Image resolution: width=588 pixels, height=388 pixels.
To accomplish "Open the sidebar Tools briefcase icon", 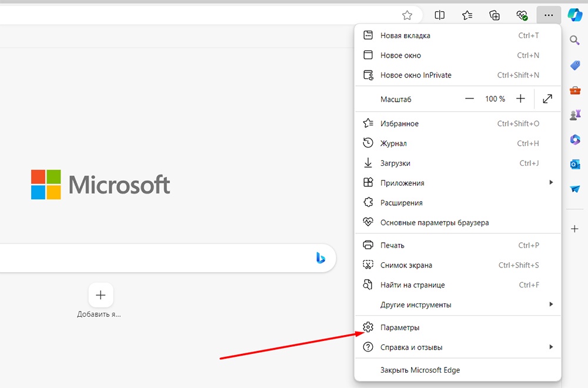I will point(575,91).
